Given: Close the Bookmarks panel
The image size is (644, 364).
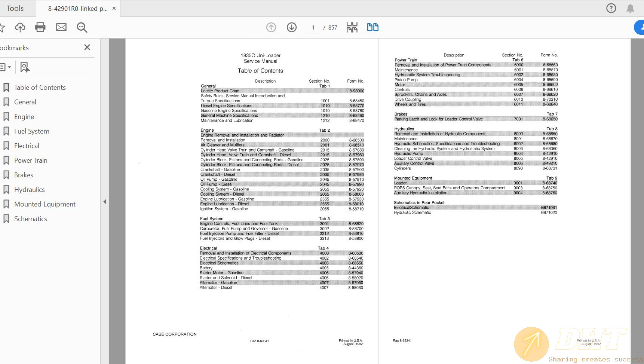Looking at the screenshot, I should coord(87,47).
